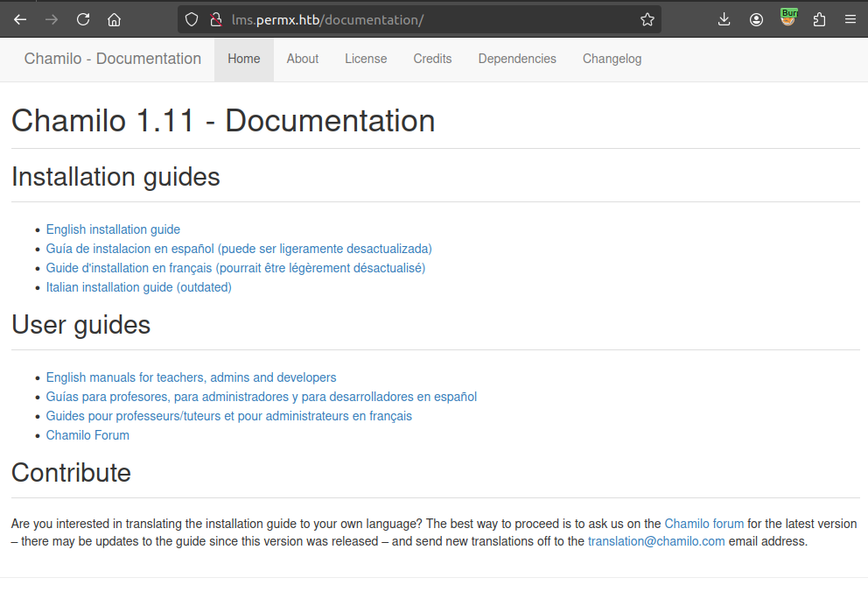
Task: Open the Firefox hamburger menu
Action: pyautogui.click(x=850, y=19)
